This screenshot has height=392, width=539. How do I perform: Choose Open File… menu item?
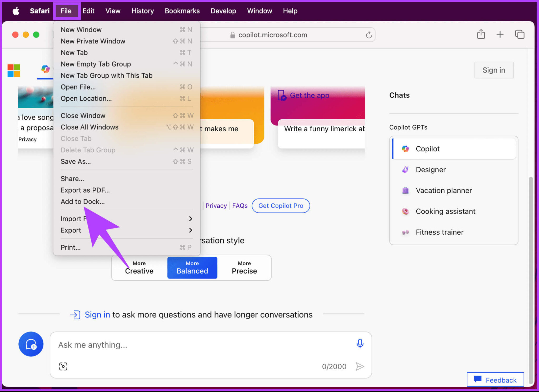coord(127,87)
